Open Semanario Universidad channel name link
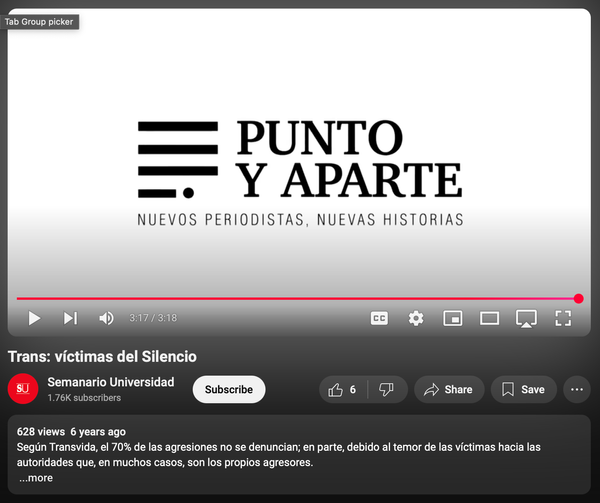Viewport: 600px width, 503px height. [x=111, y=382]
